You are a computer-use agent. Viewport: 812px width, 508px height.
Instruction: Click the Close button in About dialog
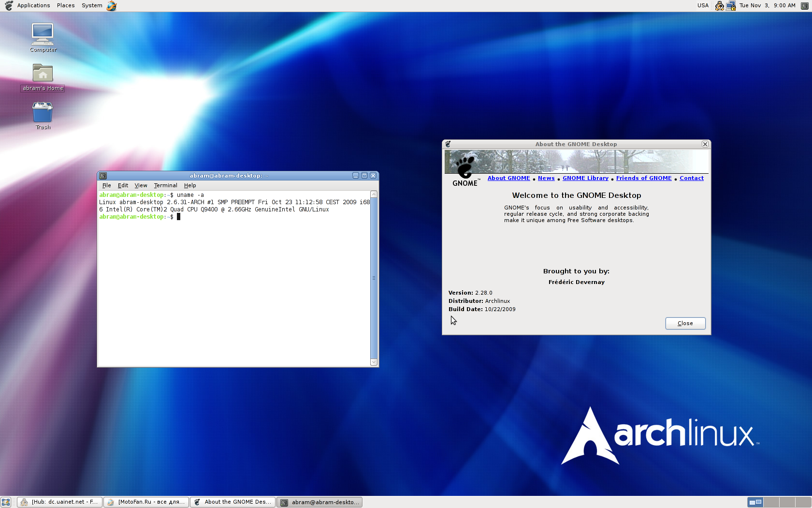685,323
